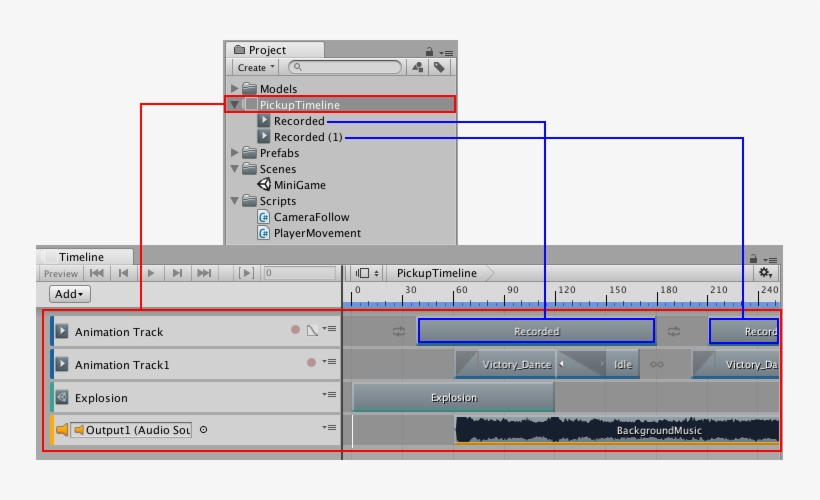Click the audio track speaker icon
Screen dimensions: 820x500
pos(62,430)
